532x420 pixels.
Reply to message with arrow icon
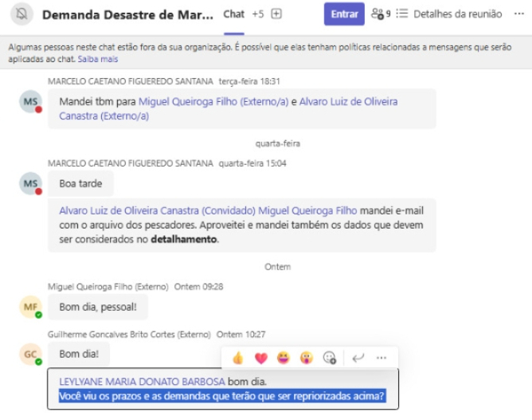[358, 358]
